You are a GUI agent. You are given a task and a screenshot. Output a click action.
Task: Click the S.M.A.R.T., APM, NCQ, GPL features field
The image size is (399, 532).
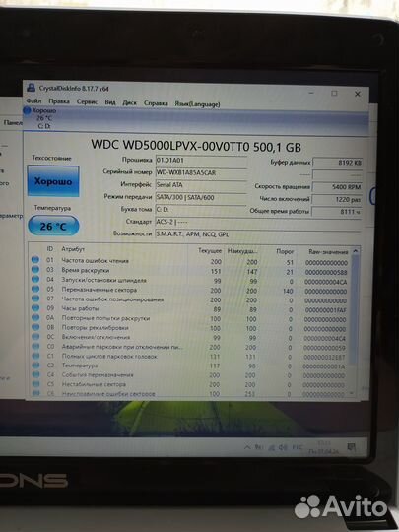pyautogui.click(x=258, y=234)
